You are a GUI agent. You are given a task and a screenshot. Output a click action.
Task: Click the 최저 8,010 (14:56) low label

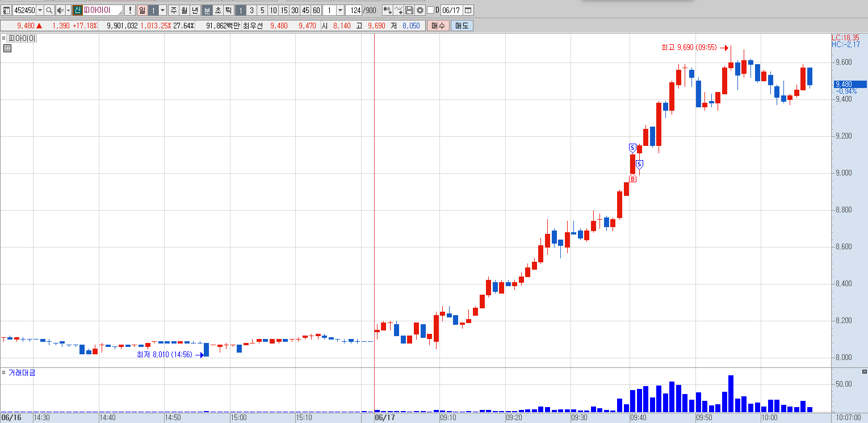click(x=164, y=355)
